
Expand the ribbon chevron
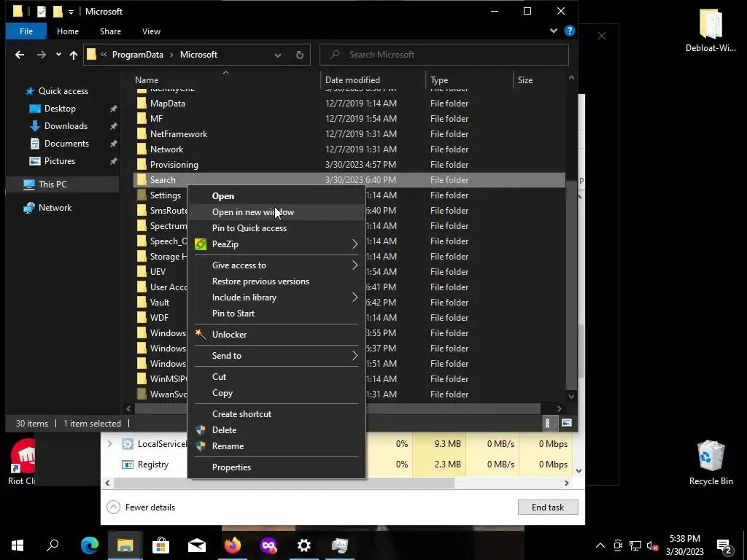(554, 31)
